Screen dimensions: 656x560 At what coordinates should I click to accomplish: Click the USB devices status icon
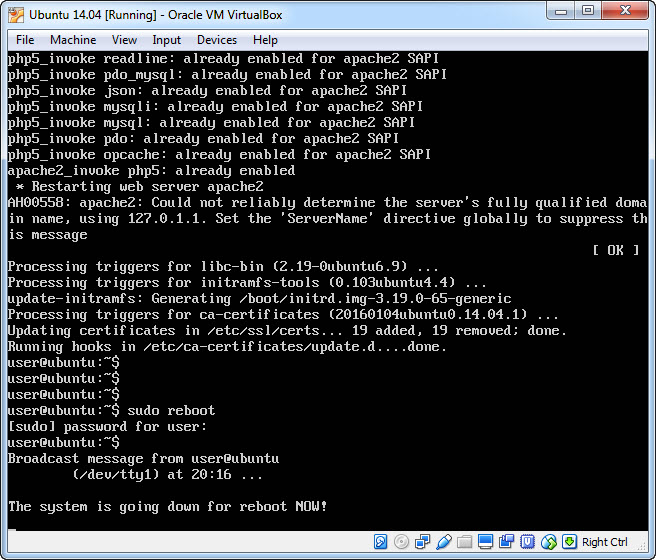tap(443, 542)
